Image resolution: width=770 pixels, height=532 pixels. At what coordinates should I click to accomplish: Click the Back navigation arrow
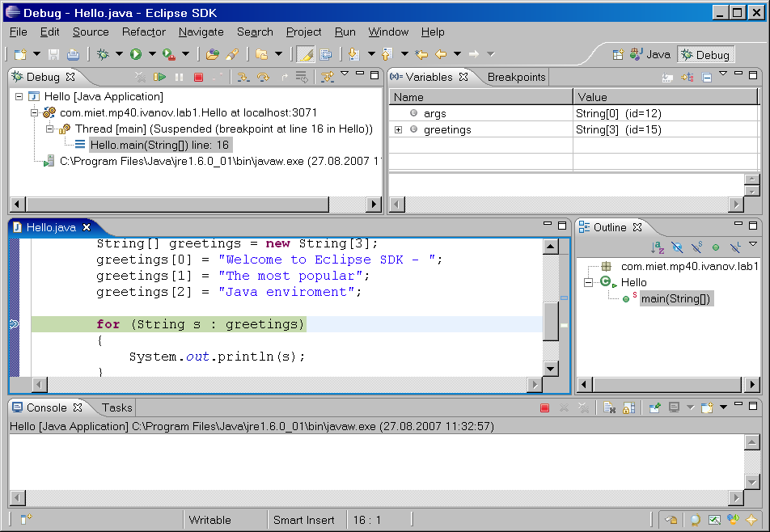441,54
